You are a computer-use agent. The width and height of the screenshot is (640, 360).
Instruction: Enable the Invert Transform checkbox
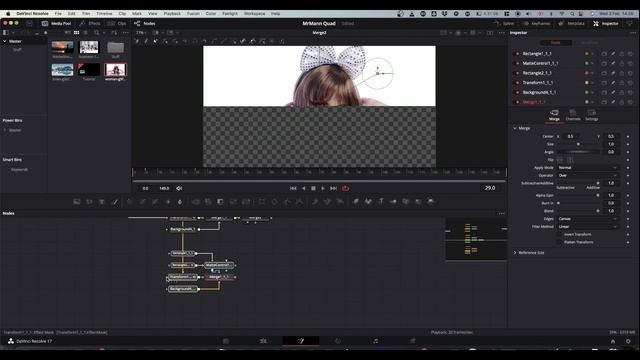[559, 235]
